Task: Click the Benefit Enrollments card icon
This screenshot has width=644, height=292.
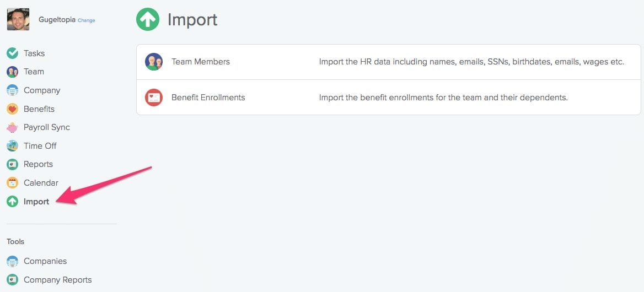Action: tap(154, 98)
